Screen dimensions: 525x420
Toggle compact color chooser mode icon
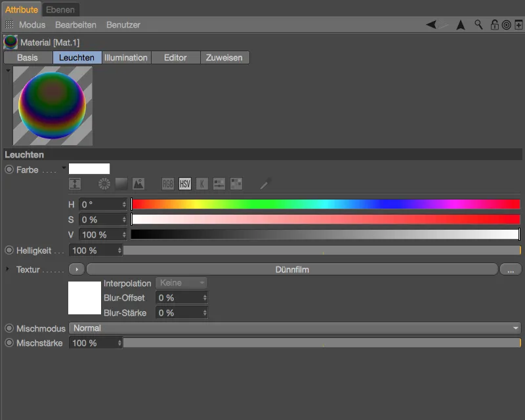tap(75, 184)
